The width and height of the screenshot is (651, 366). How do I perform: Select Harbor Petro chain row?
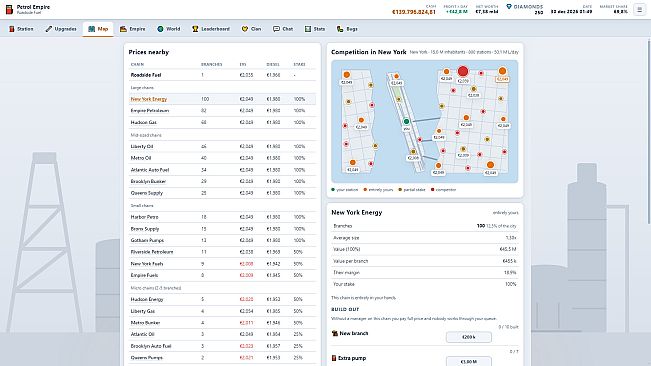coord(222,217)
